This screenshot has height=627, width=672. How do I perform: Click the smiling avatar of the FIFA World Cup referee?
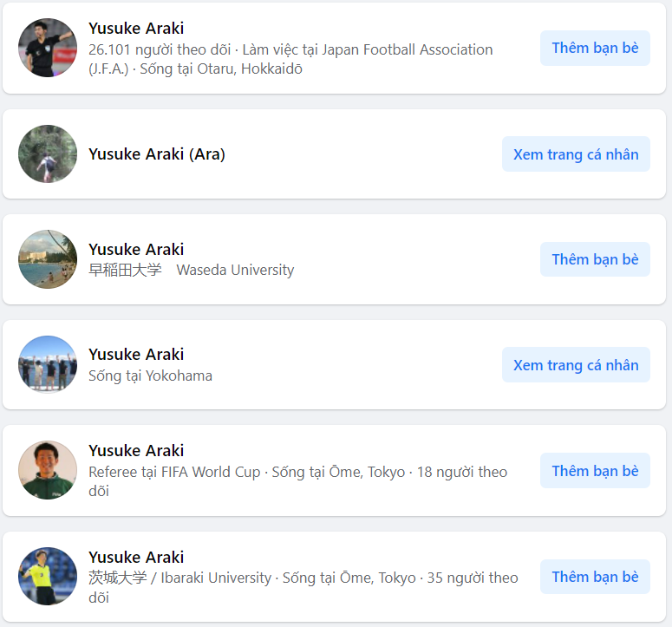(x=48, y=470)
